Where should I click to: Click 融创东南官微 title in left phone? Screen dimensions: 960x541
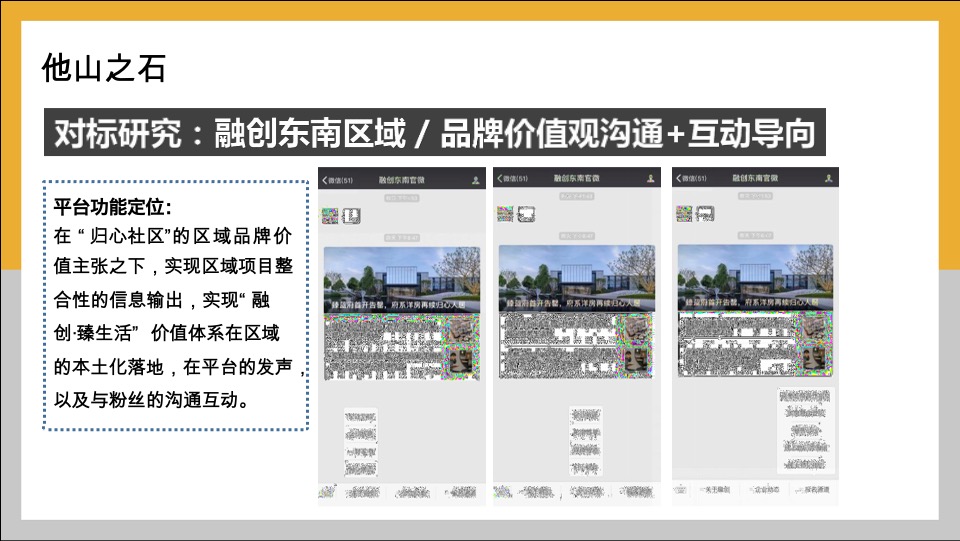[401, 180]
